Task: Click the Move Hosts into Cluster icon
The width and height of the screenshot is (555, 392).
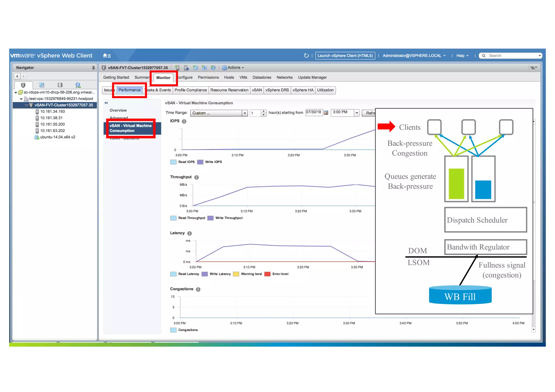Action: click(186, 68)
